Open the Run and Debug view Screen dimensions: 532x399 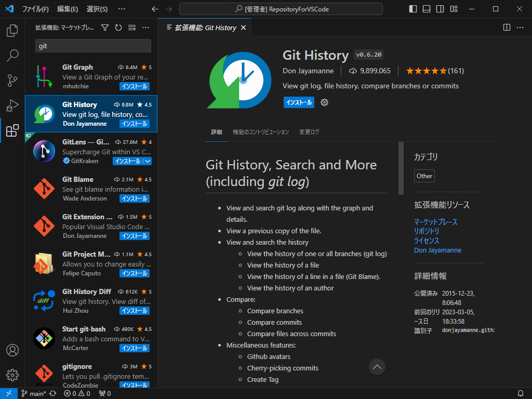pyautogui.click(x=12, y=105)
